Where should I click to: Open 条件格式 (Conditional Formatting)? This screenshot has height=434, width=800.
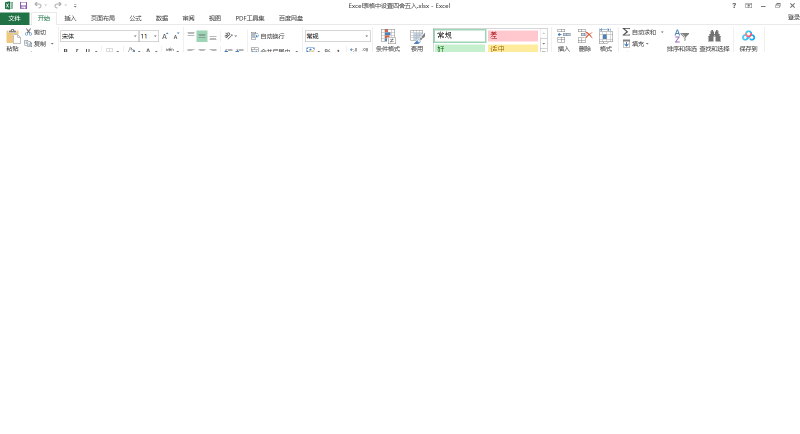coord(388,40)
